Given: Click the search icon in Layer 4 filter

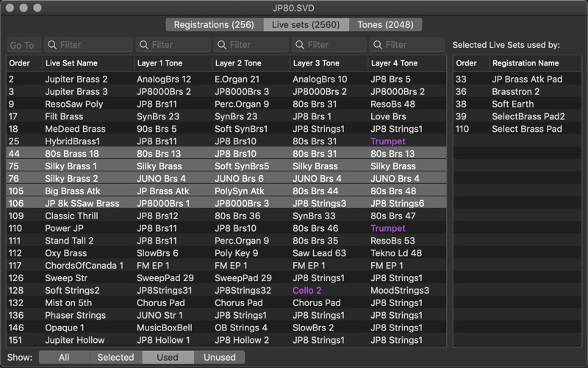Looking at the screenshot, I should point(378,45).
